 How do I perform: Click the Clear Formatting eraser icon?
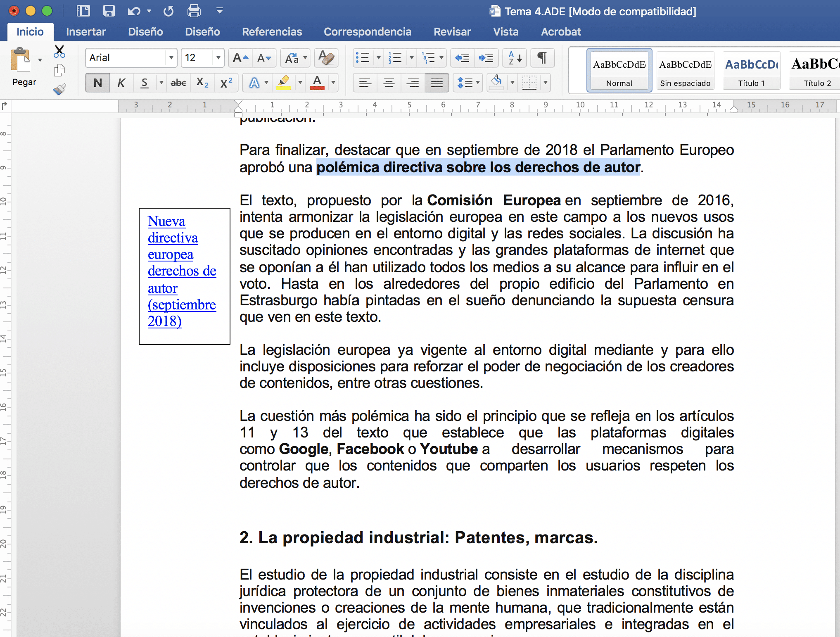[326, 58]
